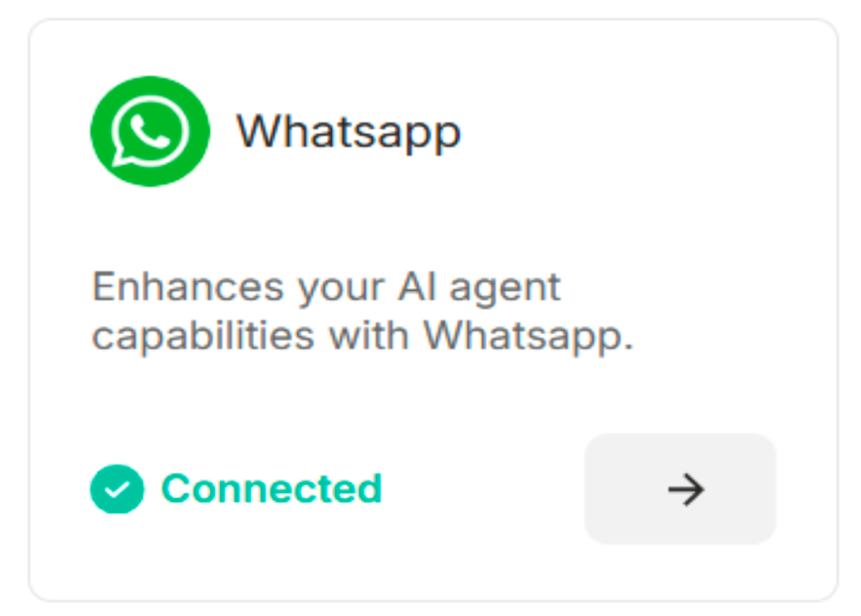Click the speech bubble in WhatsApp logo
The width and height of the screenshot is (861, 616).
tap(150, 131)
